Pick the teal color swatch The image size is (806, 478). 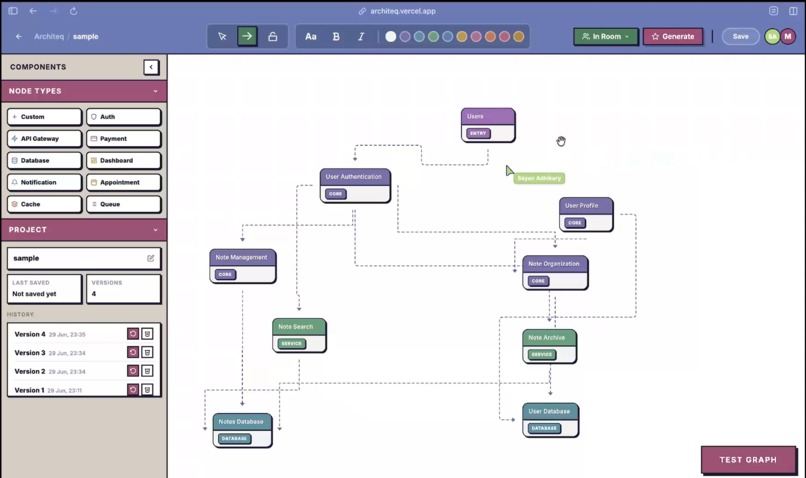(x=419, y=36)
